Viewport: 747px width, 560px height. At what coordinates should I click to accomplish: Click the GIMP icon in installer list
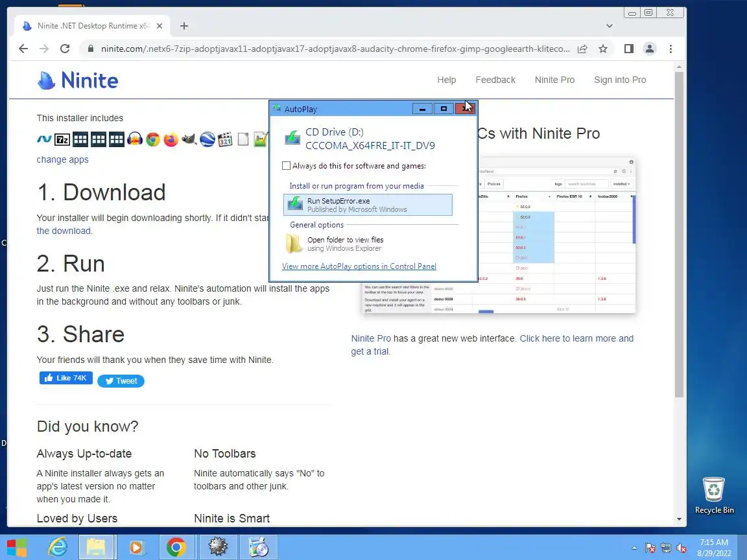point(189,139)
